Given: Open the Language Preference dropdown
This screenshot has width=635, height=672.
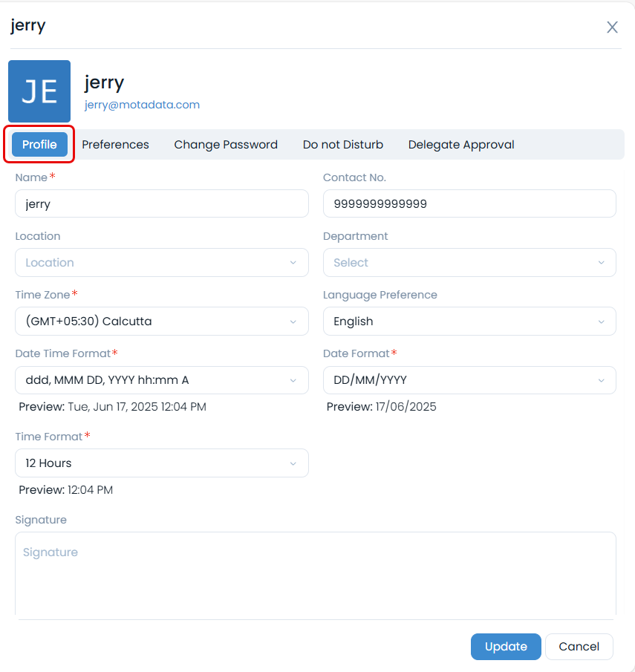Looking at the screenshot, I should (x=469, y=321).
